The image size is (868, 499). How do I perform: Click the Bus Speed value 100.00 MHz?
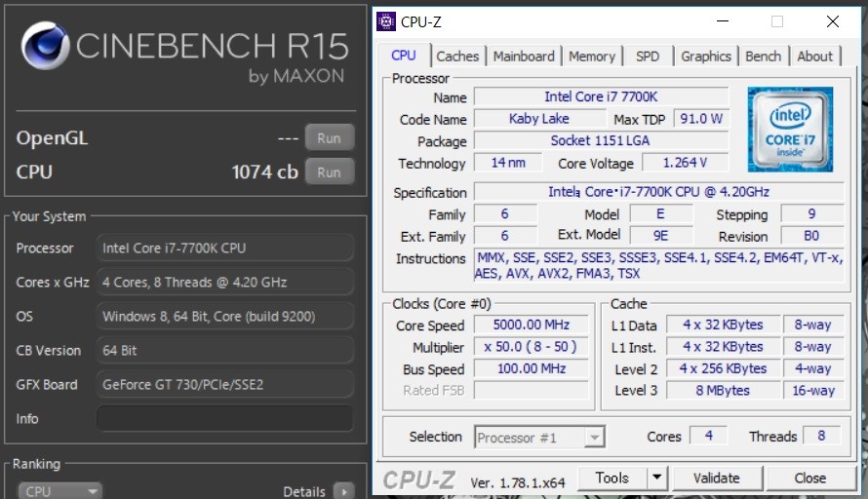point(532,368)
